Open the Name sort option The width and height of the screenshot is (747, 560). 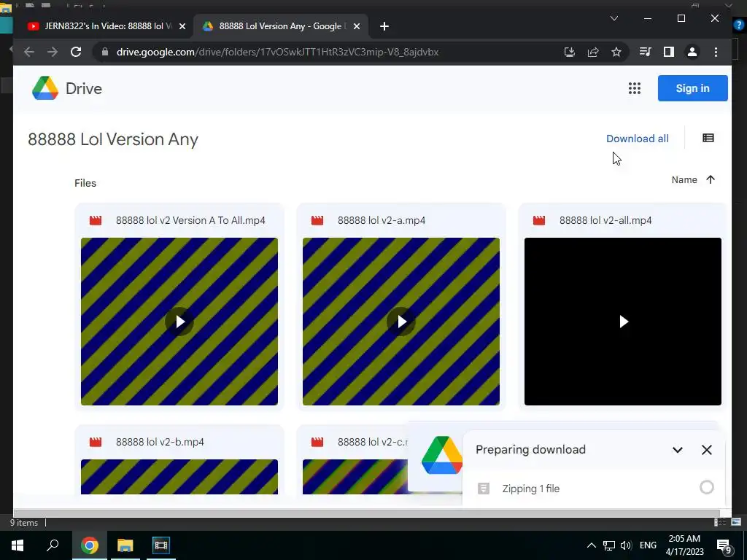[x=684, y=179]
